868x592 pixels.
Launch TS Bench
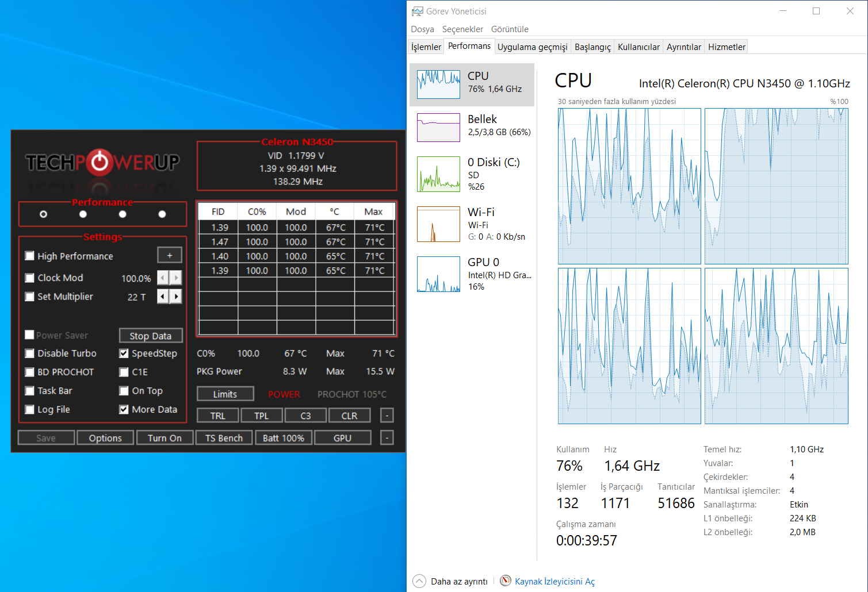pyautogui.click(x=224, y=438)
